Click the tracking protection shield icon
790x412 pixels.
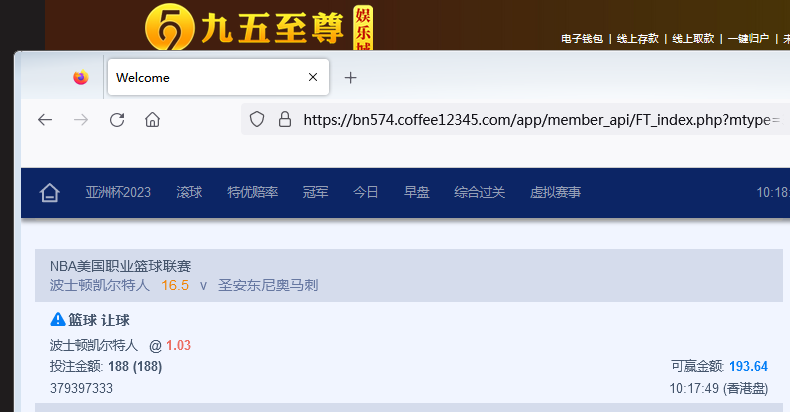pos(257,119)
